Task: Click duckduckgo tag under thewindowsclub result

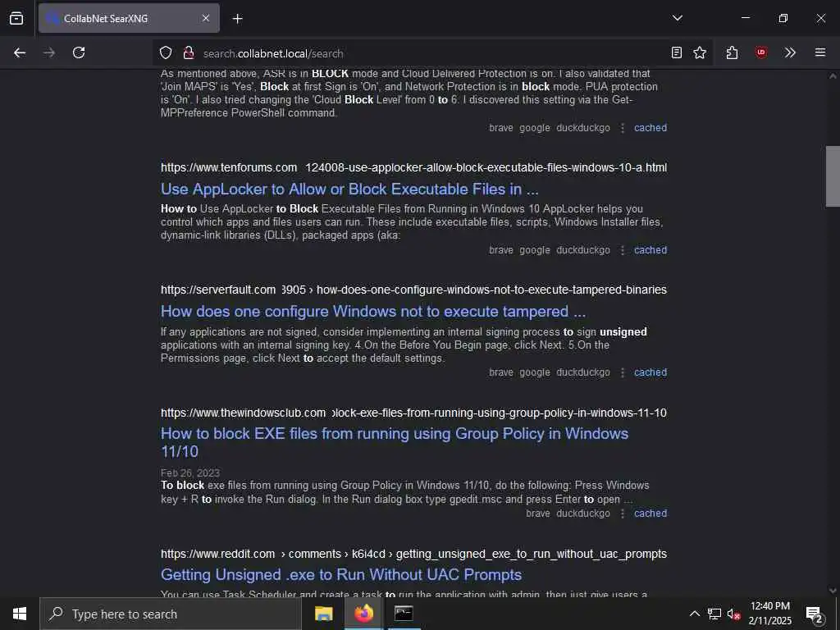Action: [x=583, y=514]
